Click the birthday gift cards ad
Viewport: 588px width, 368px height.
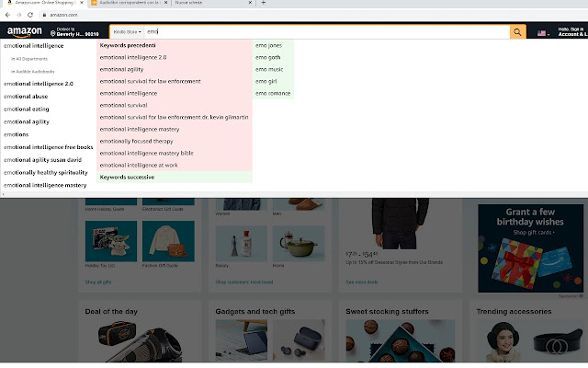tap(531, 248)
